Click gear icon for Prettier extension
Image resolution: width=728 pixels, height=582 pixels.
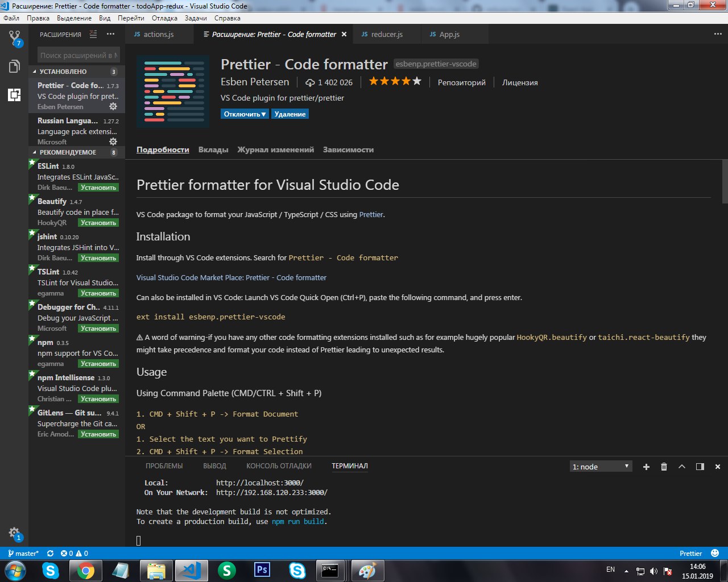point(113,106)
